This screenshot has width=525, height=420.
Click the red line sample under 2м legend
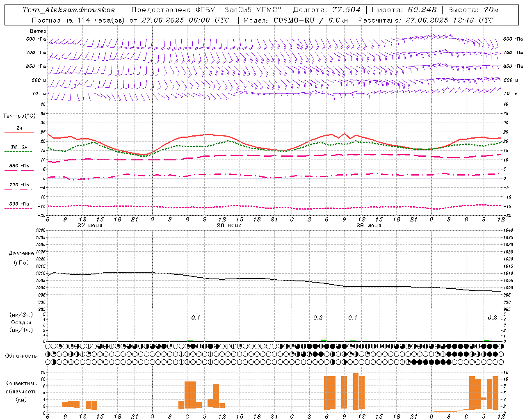(19, 133)
